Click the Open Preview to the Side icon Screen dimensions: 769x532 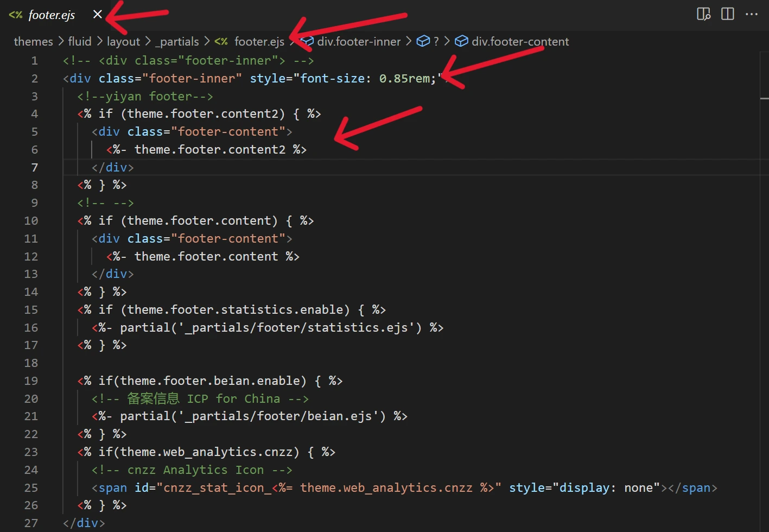(x=703, y=14)
